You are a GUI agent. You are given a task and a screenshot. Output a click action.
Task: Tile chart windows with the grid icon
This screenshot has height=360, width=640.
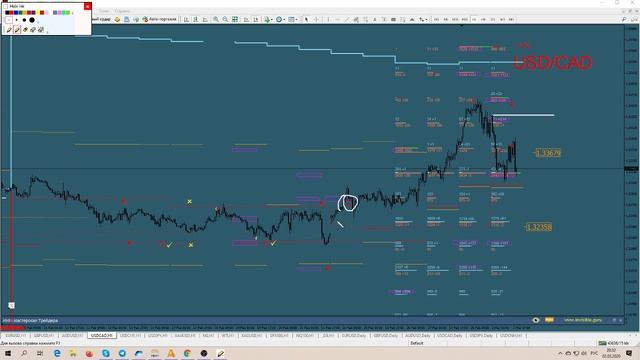235,19
